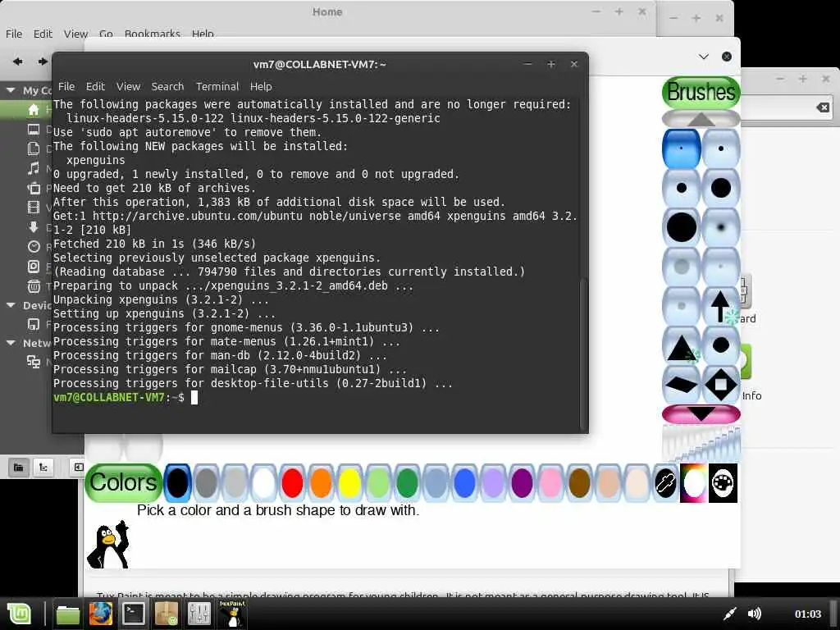840x630 pixels.
Task: Open package installer taskbar icon
Action: (166, 614)
